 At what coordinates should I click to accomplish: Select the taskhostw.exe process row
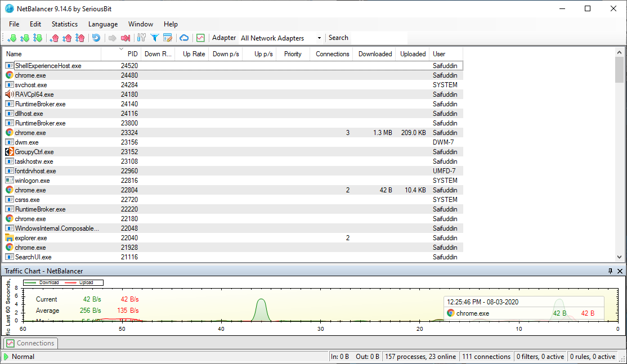[233, 161]
